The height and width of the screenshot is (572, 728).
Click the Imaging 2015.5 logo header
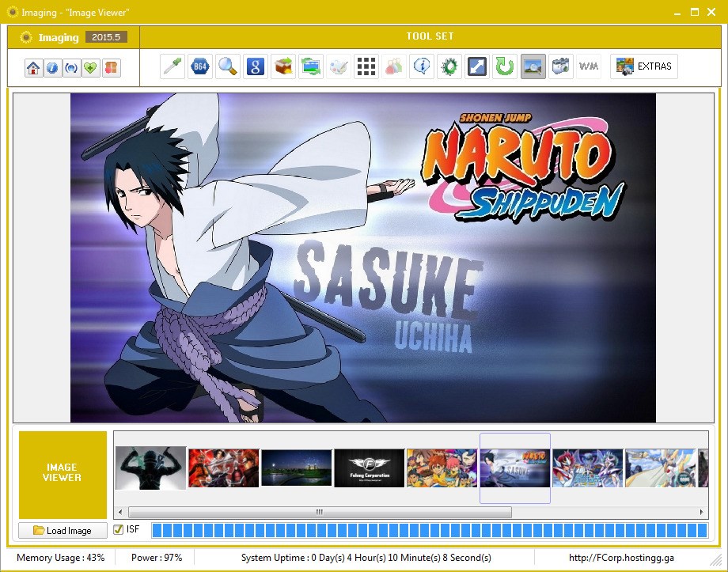coord(74,37)
